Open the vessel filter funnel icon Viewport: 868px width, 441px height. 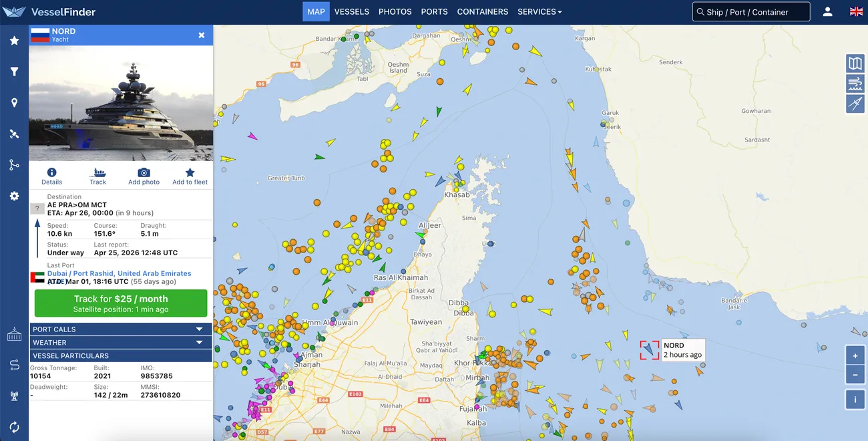click(14, 71)
